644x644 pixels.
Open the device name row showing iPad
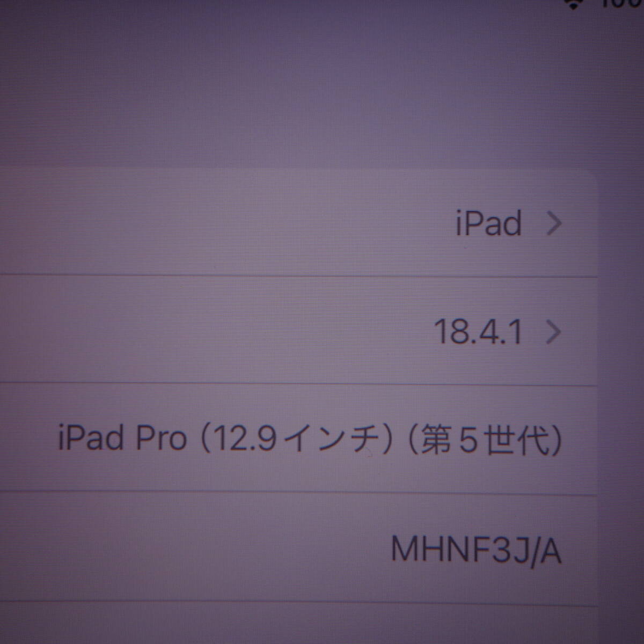tap(298, 223)
